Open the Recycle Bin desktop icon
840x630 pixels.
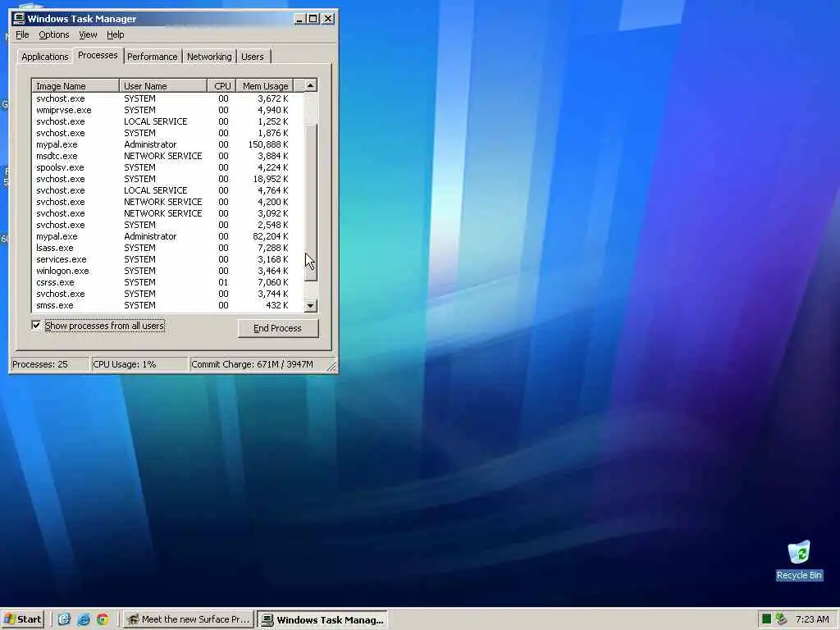[799, 559]
